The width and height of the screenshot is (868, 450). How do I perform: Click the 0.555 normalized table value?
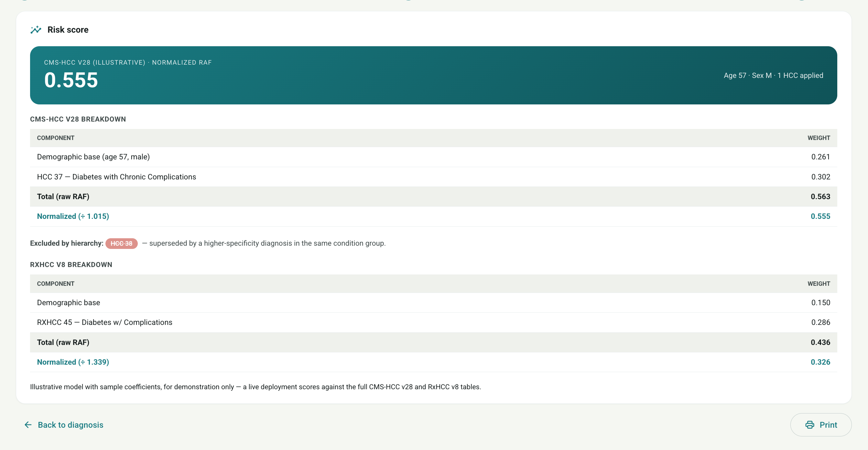[820, 216]
